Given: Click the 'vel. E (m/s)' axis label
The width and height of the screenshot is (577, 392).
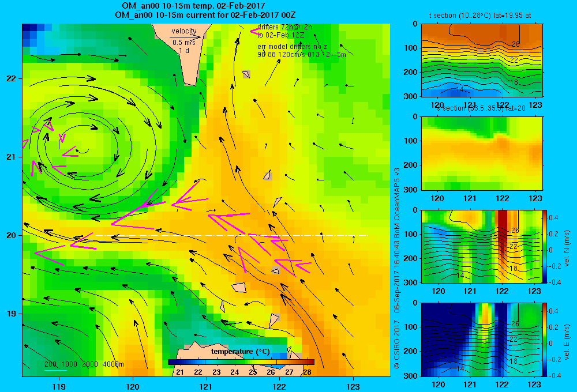Looking at the screenshot, I should pos(567,341).
